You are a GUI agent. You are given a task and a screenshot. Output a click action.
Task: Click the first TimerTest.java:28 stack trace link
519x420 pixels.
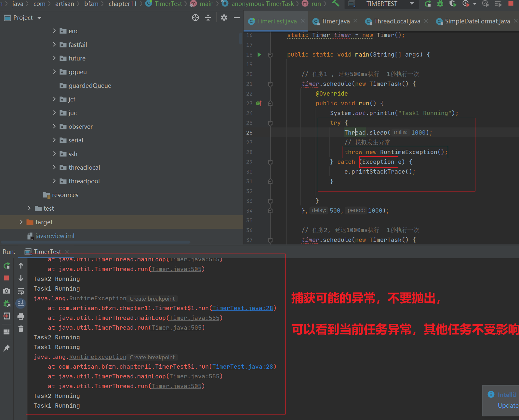[x=243, y=308]
